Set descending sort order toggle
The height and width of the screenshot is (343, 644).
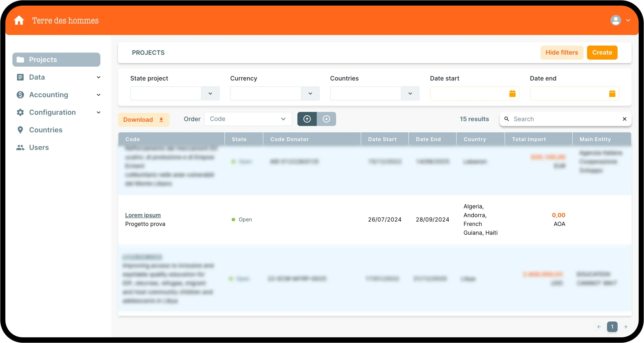click(x=326, y=119)
